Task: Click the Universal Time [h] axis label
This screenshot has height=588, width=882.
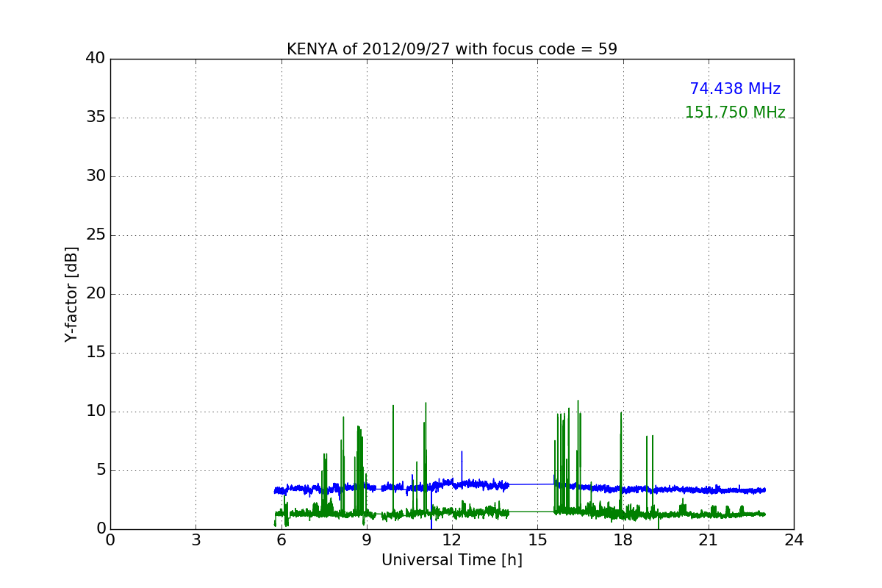Action: pos(452,560)
